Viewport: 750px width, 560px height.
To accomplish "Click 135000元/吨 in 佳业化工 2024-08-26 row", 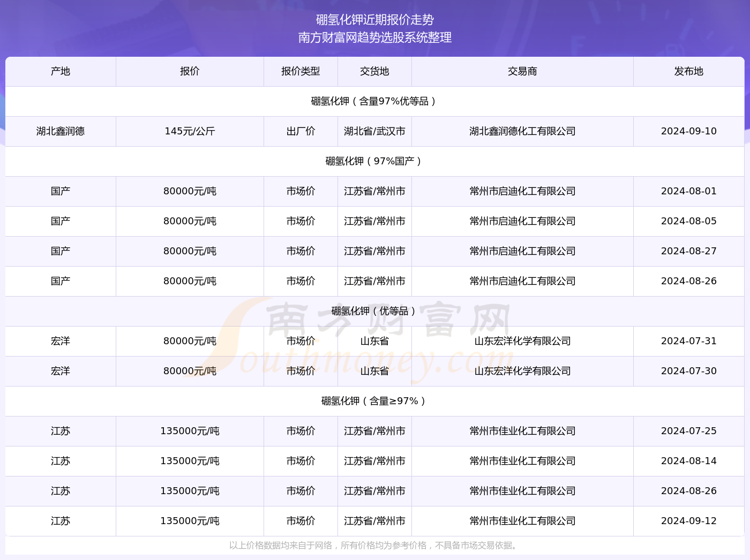I will [190, 491].
